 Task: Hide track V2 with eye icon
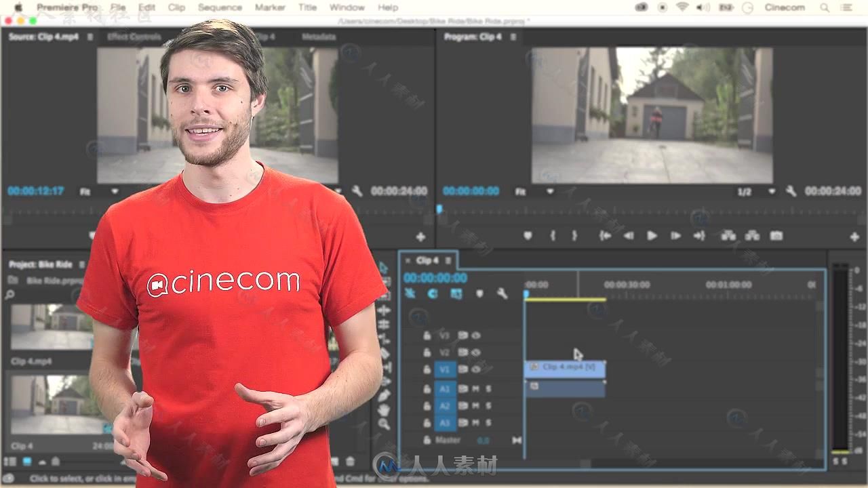point(476,352)
